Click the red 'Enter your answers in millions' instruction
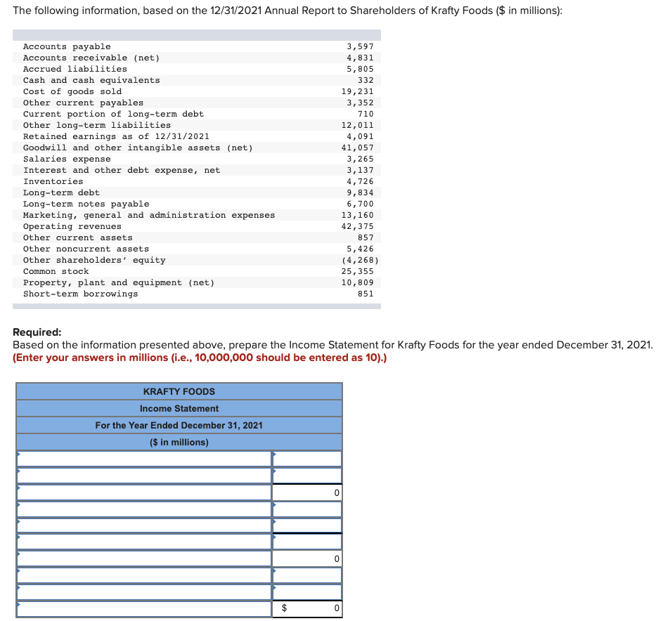The width and height of the screenshot is (672, 621). click(x=200, y=358)
